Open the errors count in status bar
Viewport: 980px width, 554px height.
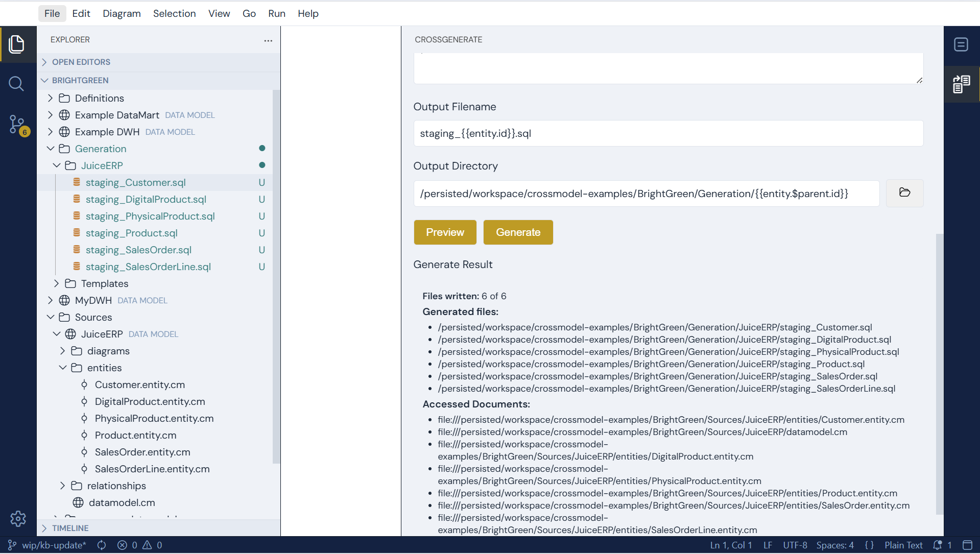coord(127,545)
